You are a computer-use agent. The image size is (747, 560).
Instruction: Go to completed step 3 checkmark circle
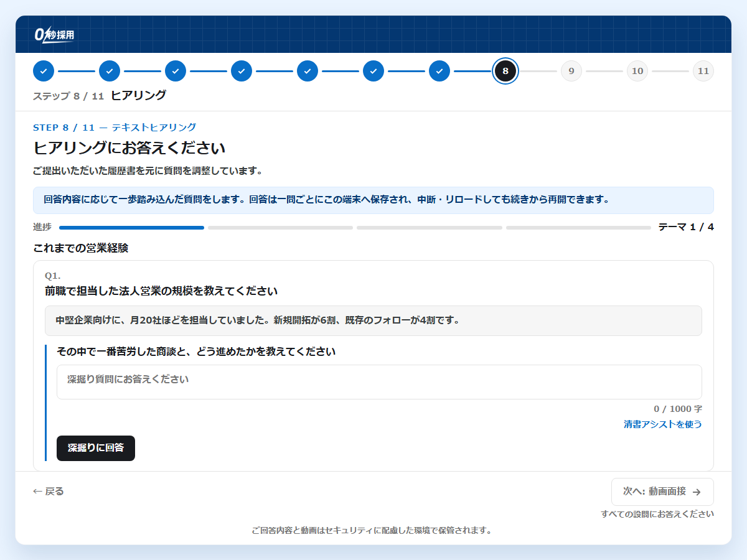click(176, 71)
